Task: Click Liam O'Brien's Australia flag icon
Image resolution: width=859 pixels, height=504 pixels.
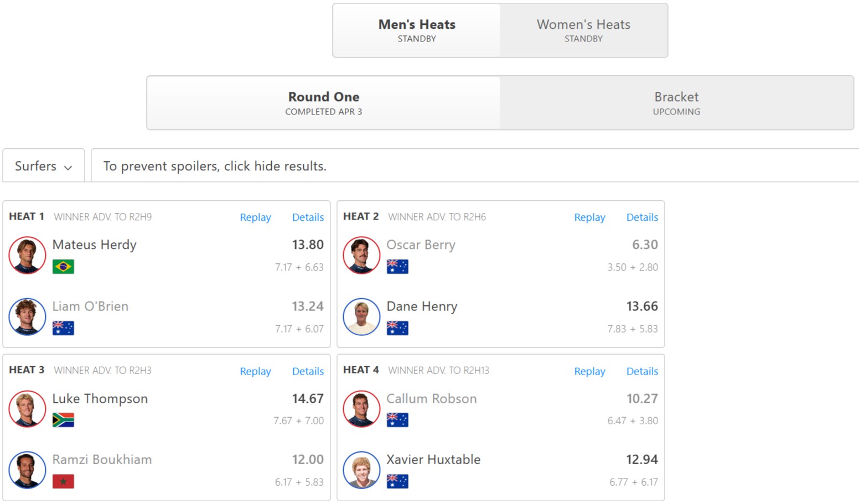Action: [x=63, y=328]
